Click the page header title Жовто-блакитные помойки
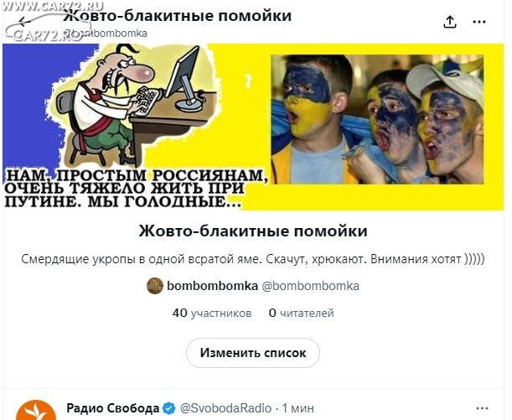This screenshot has height=420, width=512. click(x=178, y=16)
